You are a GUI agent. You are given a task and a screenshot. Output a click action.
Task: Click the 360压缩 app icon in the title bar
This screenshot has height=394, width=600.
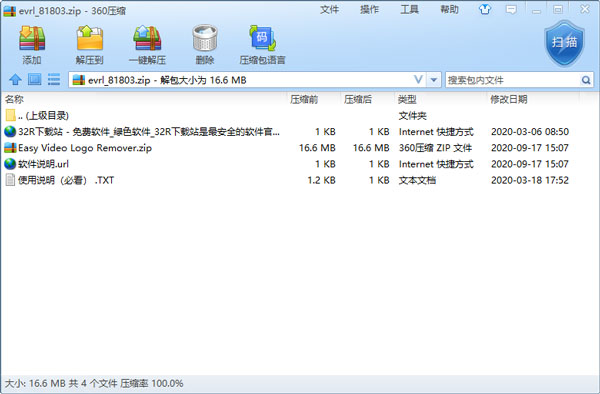click(x=10, y=11)
